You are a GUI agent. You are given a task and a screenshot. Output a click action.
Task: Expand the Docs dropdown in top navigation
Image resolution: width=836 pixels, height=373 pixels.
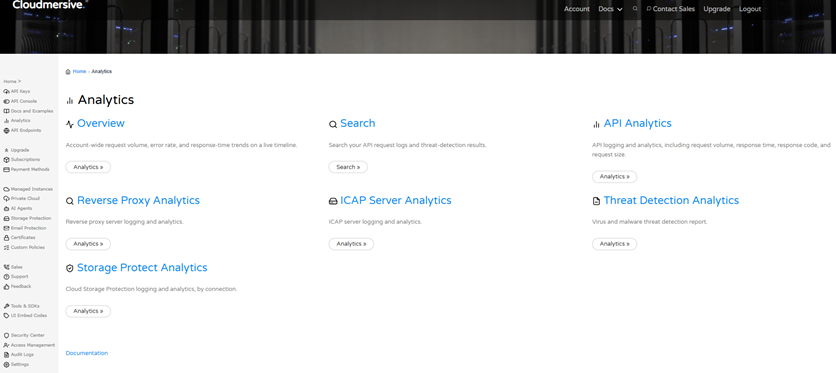tap(610, 9)
